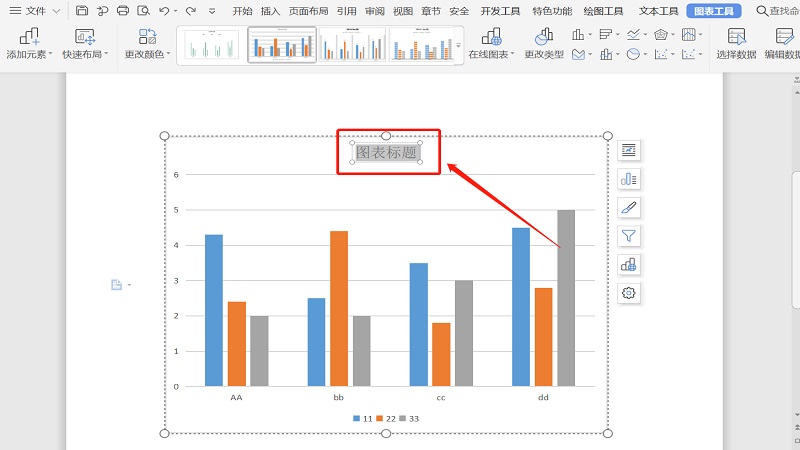This screenshot has width=800, height=450.
Task: Click the 编辑数据 edit data button
Action: click(782, 44)
